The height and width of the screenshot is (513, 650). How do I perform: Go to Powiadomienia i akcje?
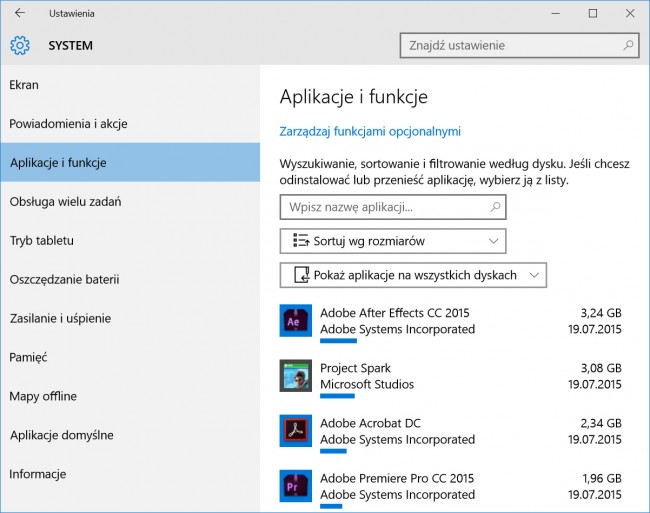130,123
